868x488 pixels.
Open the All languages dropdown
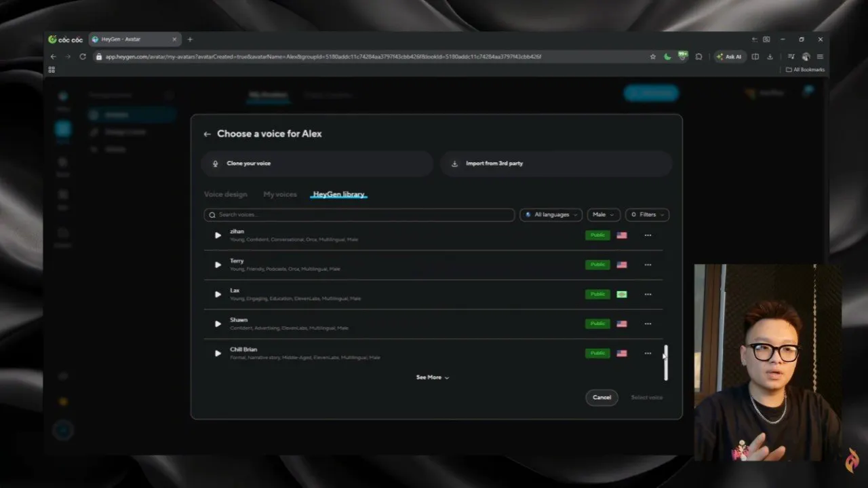point(551,214)
